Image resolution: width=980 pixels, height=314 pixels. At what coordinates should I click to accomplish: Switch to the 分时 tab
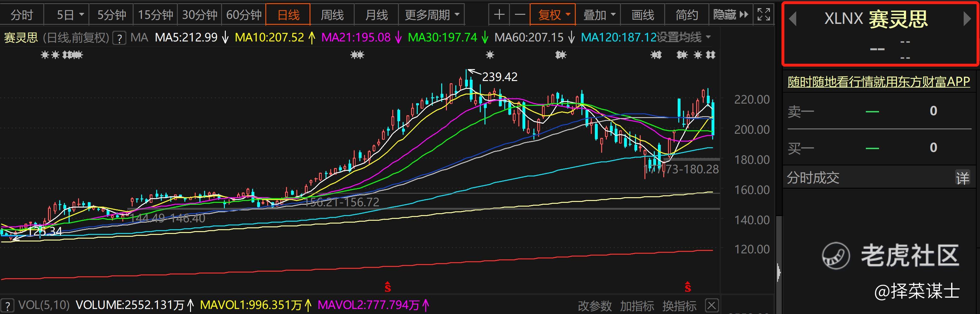click(x=22, y=15)
